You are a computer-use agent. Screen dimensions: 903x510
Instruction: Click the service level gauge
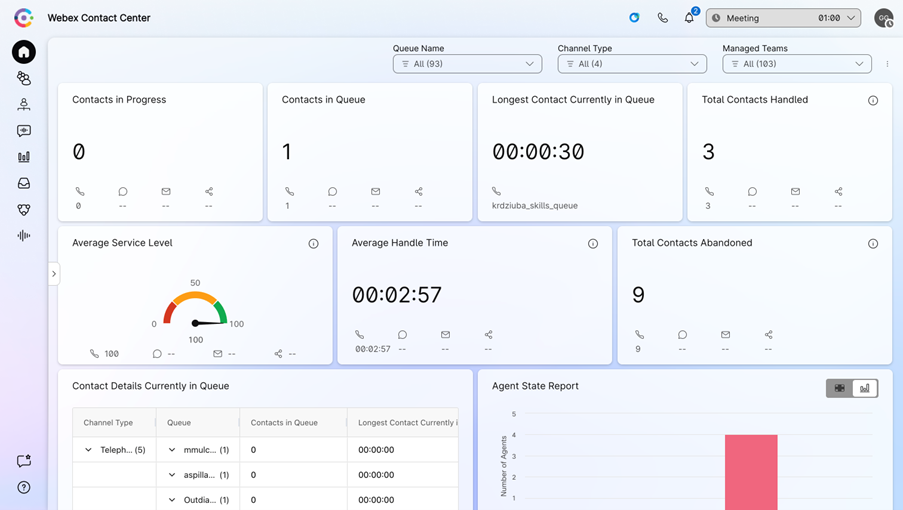coord(195,309)
